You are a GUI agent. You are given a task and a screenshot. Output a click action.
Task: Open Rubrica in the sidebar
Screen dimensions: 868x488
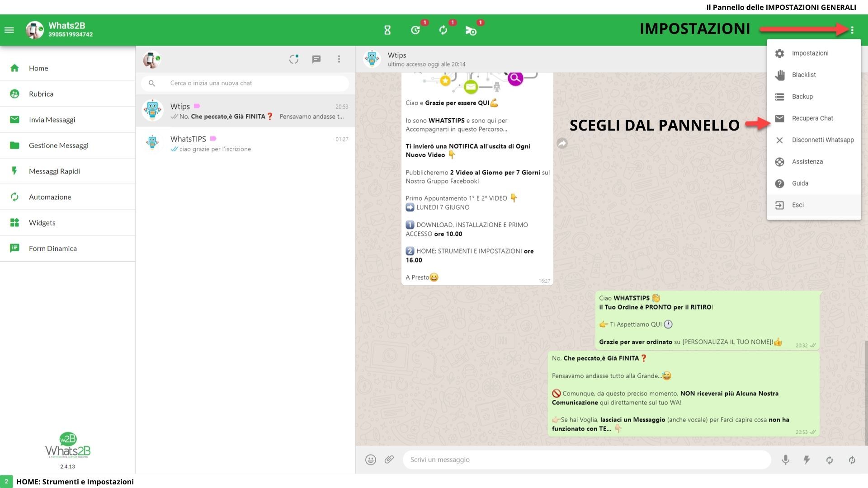click(x=68, y=94)
